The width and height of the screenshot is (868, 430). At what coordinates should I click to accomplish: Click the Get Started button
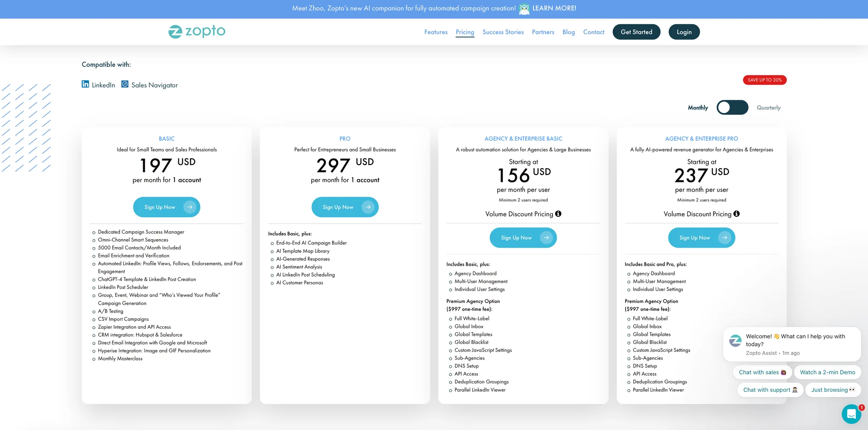click(x=636, y=32)
